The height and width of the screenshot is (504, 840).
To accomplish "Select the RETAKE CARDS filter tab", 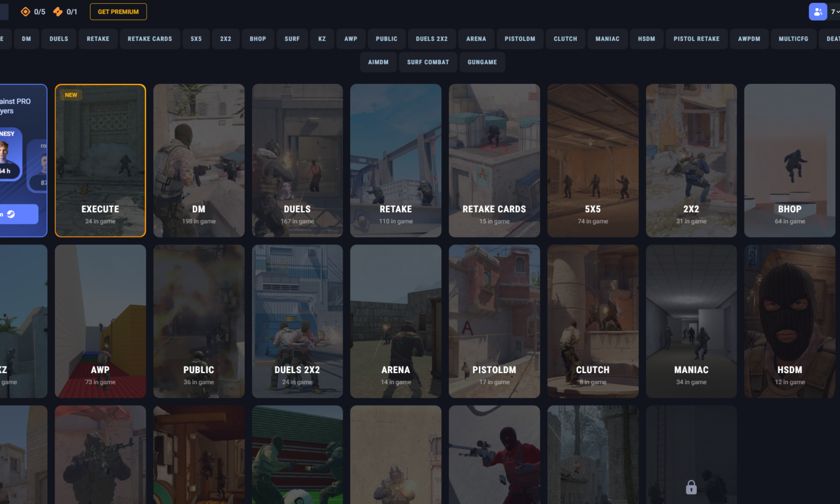I will (x=150, y=39).
